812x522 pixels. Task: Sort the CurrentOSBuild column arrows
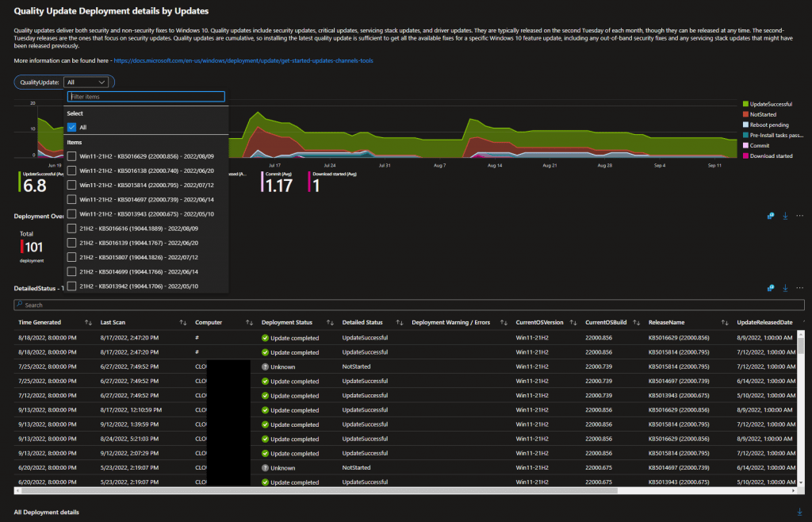(637, 323)
